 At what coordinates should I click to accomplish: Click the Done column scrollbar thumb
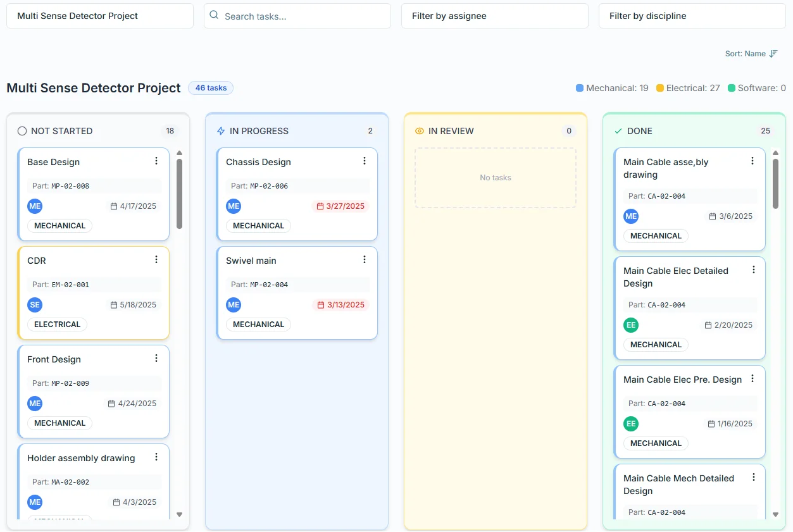click(x=776, y=183)
